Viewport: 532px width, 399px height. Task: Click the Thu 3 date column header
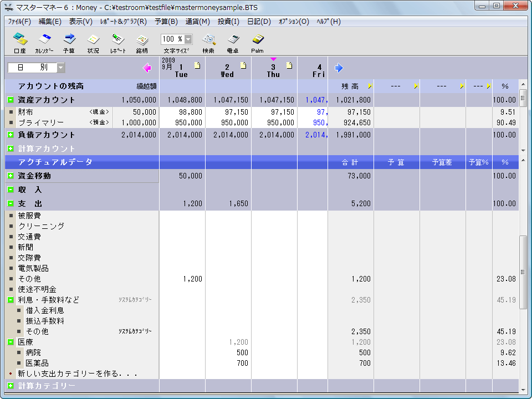(274, 68)
